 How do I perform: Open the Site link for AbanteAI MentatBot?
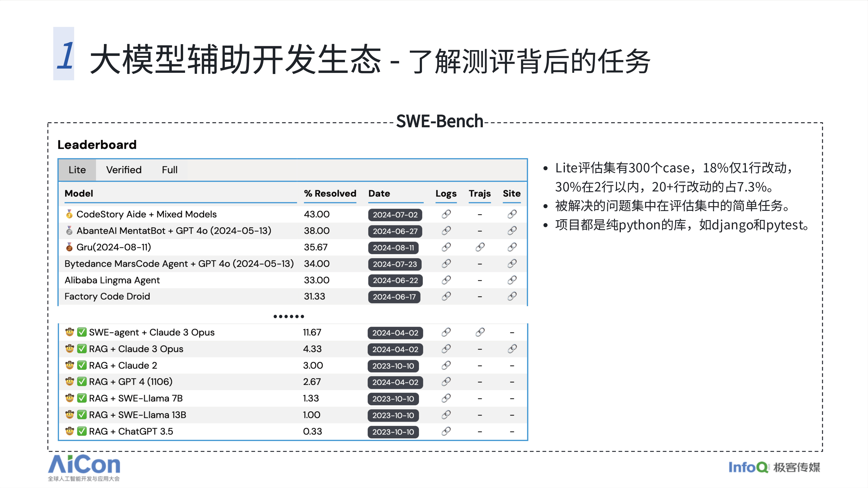512,231
